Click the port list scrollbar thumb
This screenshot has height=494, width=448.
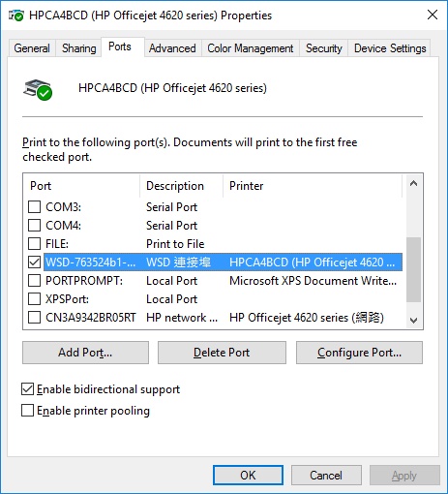point(413,269)
